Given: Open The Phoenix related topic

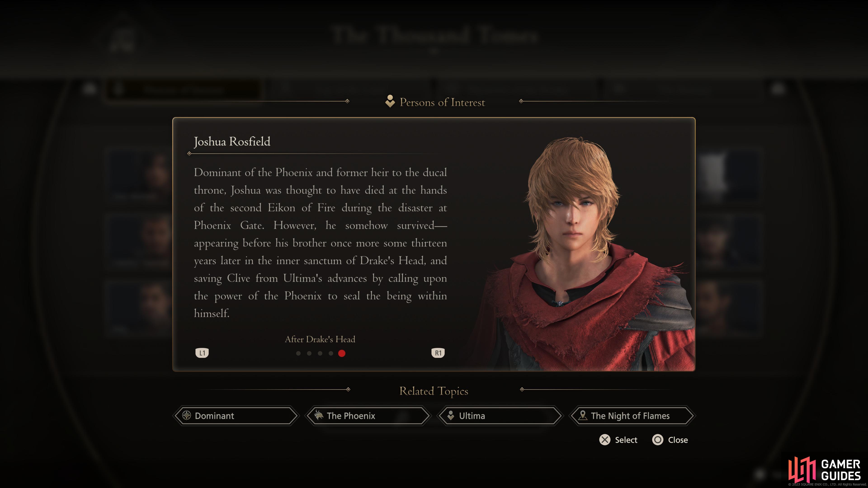Looking at the screenshot, I should click(x=368, y=416).
